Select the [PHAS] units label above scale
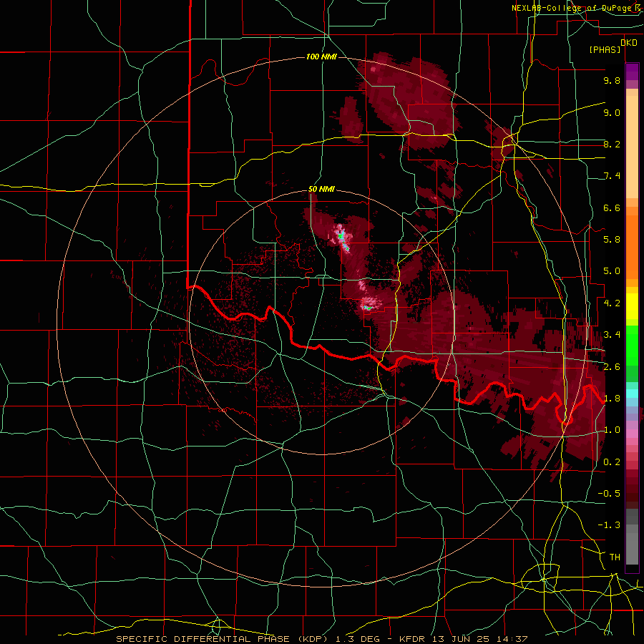Screen dimensions: 644x644 (605, 49)
